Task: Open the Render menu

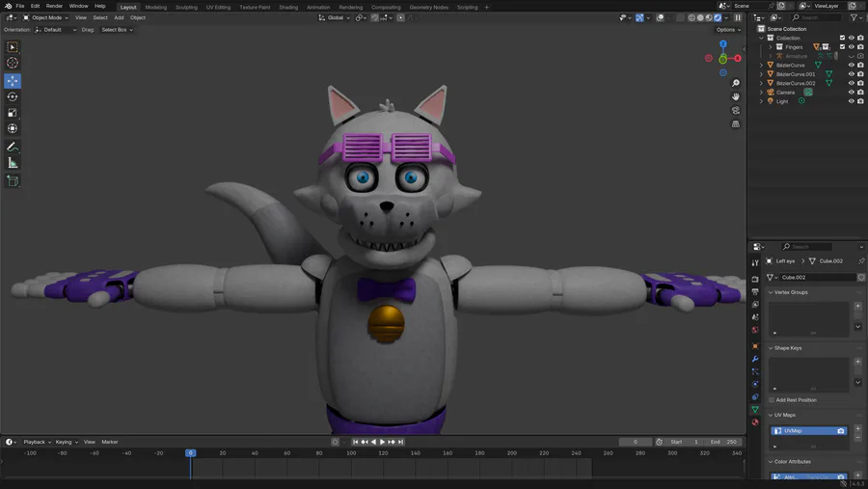Action: click(x=54, y=6)
